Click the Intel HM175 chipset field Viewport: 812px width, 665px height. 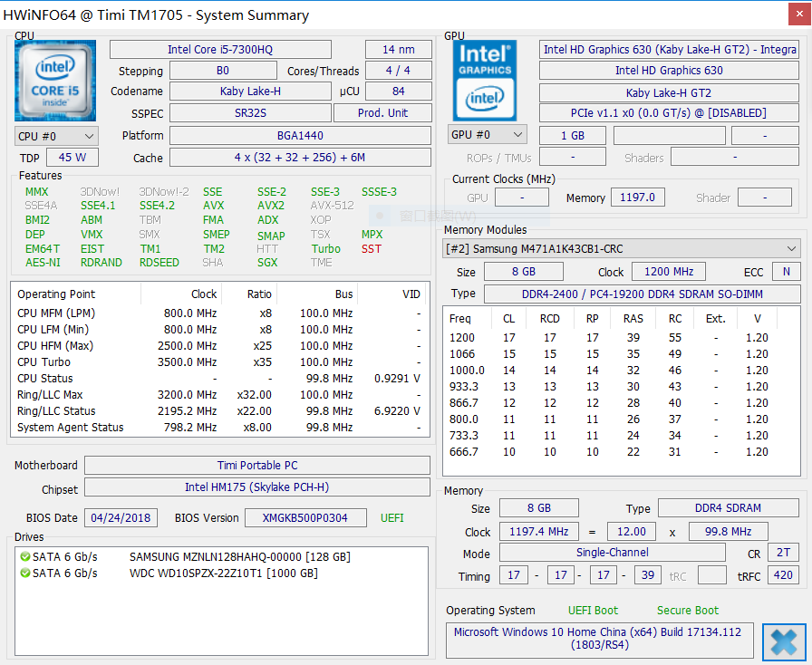257,487
